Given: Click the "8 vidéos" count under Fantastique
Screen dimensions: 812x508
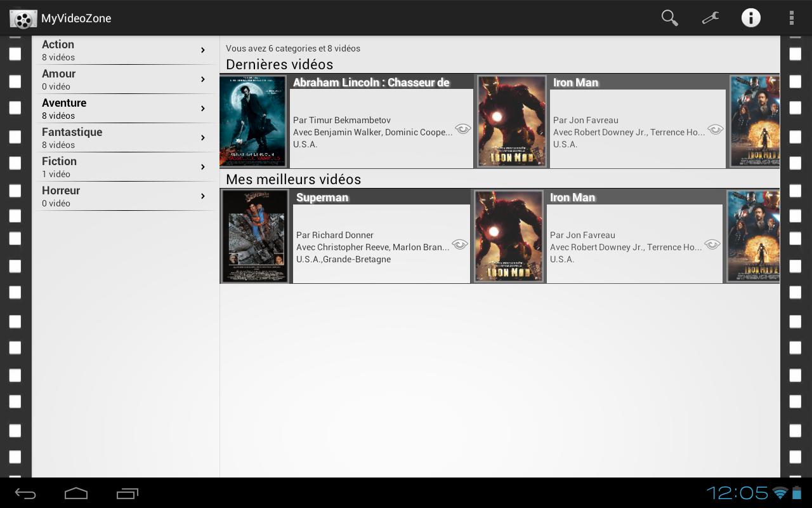Looking at the screenshot, I should (x=58, y=145).
